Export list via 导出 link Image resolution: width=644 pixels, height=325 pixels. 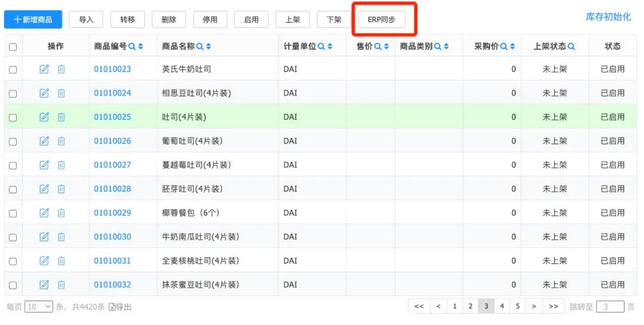click(120, 307)
